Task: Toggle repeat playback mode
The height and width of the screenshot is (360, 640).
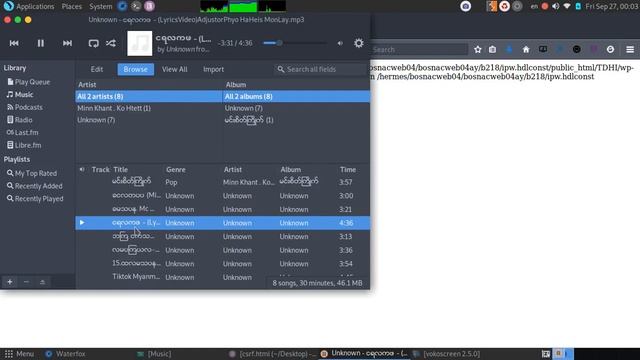Action: click(x=93, y=43)
